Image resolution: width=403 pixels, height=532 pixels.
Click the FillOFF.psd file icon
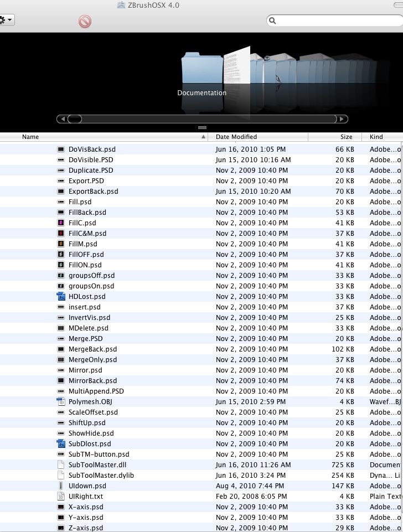point(61,255)
